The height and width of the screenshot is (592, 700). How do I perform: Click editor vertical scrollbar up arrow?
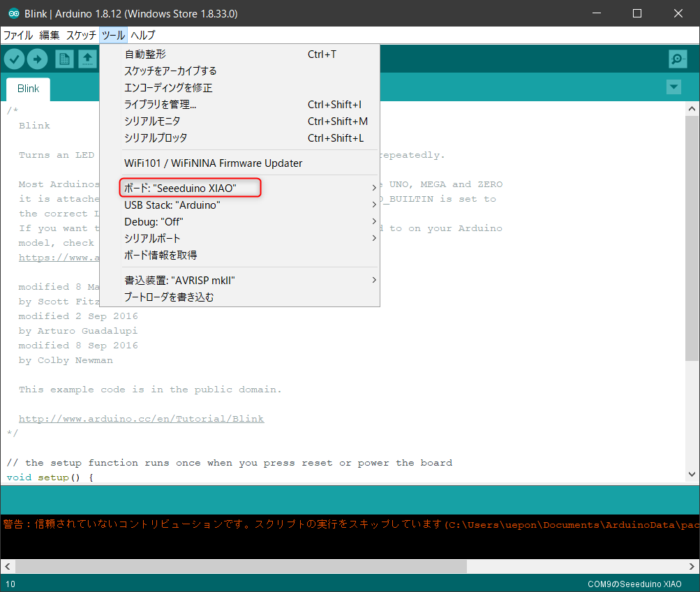692,108
